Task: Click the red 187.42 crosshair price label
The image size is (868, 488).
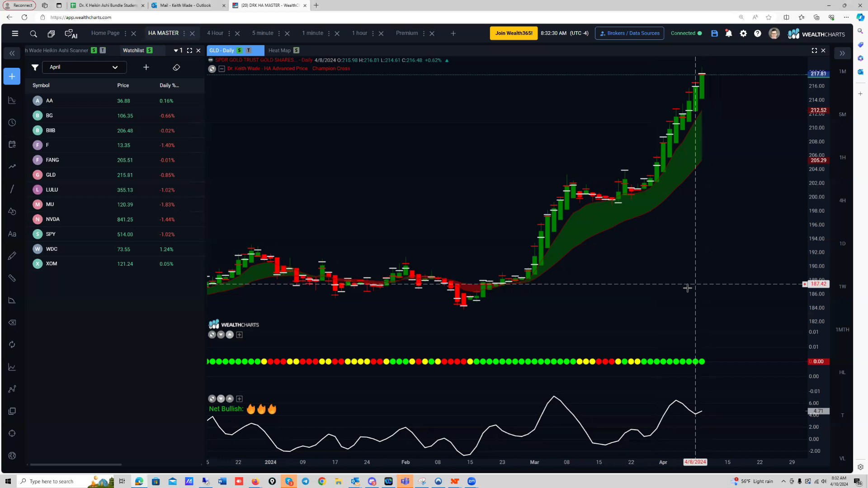Action: (818, 284)
